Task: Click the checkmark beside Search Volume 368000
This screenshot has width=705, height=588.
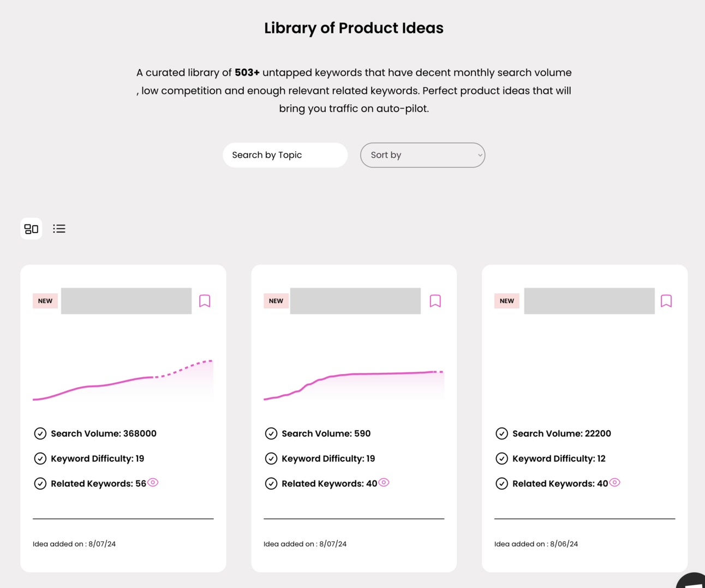Action: pyautogui.click(x=40, y=433)
